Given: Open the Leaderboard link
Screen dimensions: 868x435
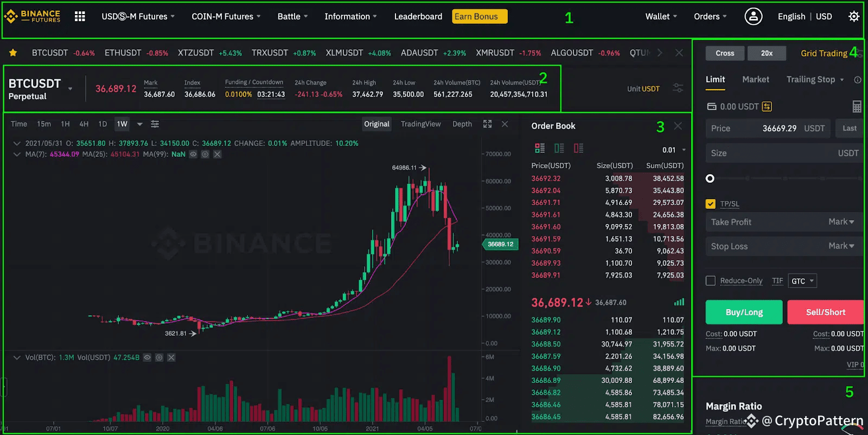Looking at the screenshot, I should (418, 16).
